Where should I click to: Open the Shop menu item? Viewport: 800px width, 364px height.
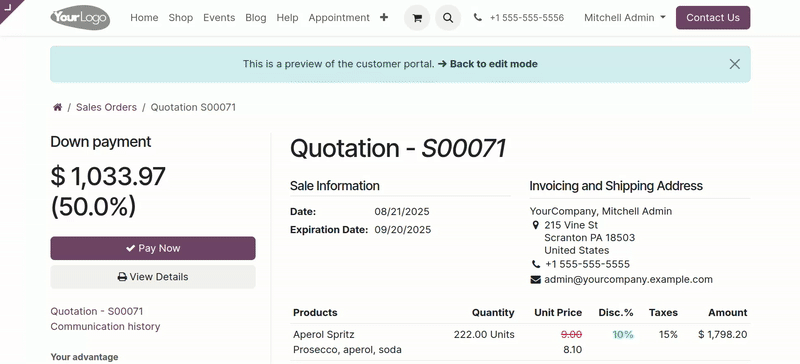[181, 17]
